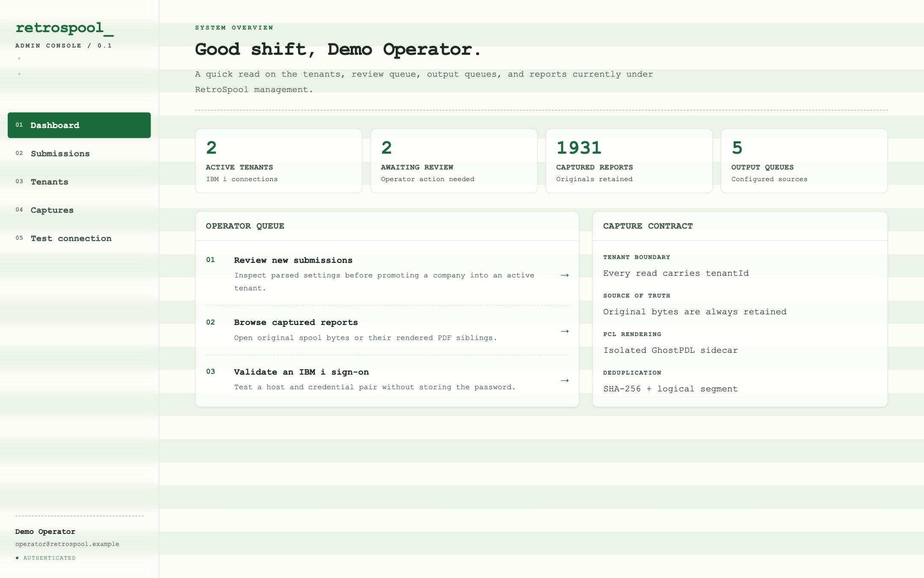Open Review new submissions task
Screen dimensions: 924x578
point(387,273)
